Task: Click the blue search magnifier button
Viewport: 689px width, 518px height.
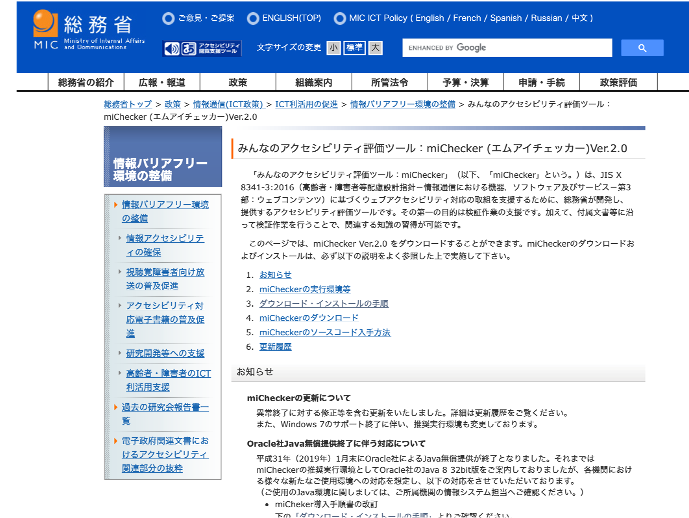Action: tap(642, 48)
